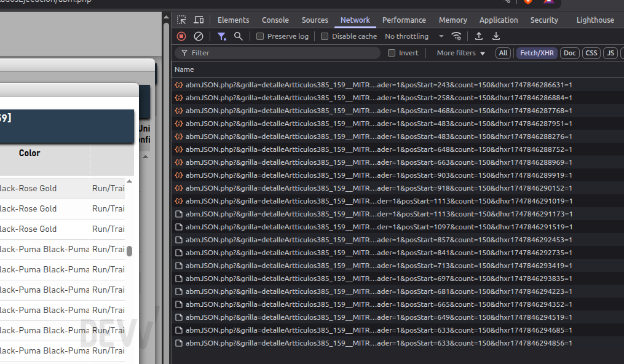Click the inspect element picker icon

point(181,20)
